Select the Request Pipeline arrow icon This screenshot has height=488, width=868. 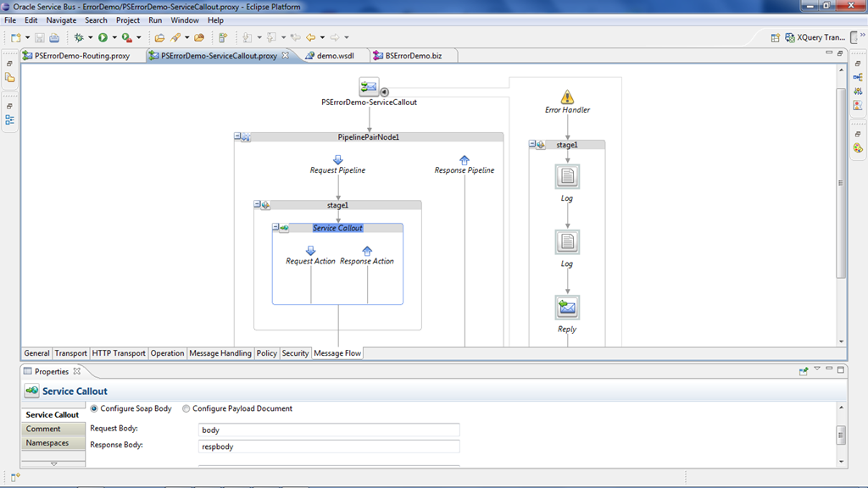pyautogui.click(x=338, y=159)
